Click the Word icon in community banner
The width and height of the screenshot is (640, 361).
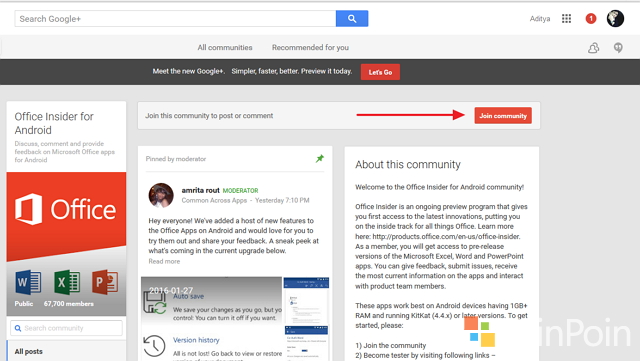pyautogui.click(x=28, y=282)
